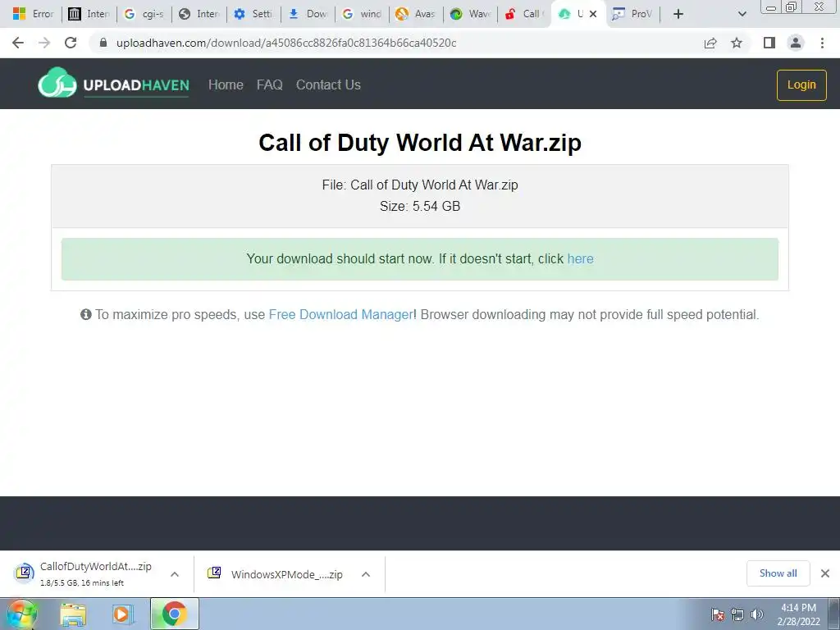Click the '1.8/5.5 GB, 16 mins left' status
The height and width of the screenshot is (630, 840).
coord(82,583)
